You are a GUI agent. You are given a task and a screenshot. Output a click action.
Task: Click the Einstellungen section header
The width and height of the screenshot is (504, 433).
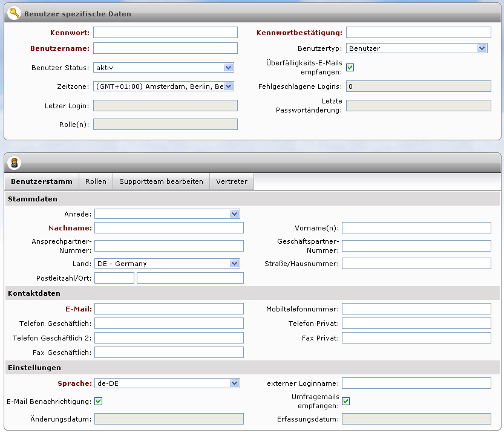(x=253, y=368)
